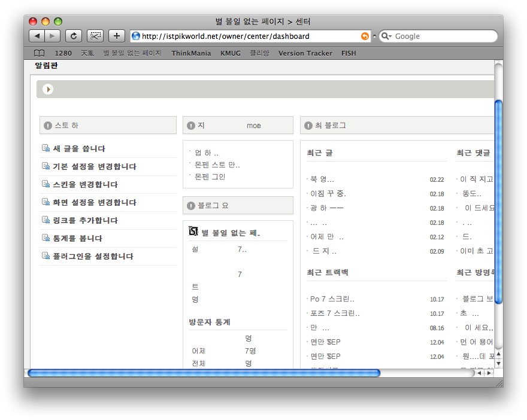
Task: Click the Safari Back button
Action: point(37,36)
